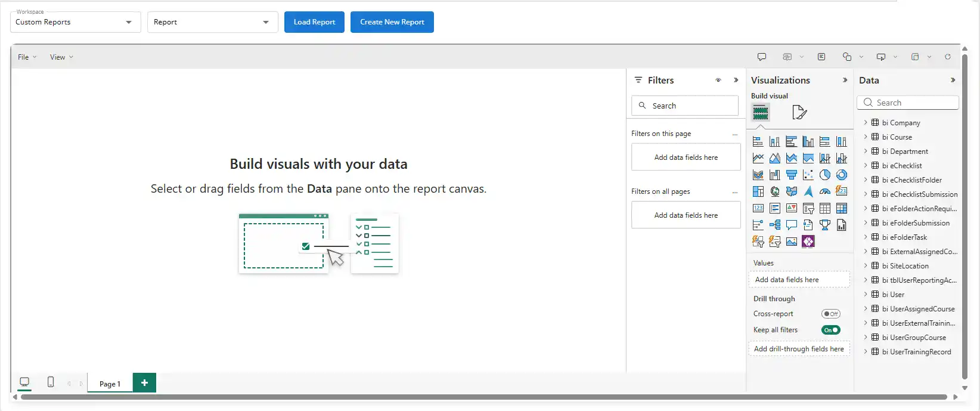Open the Report dropdown

pyautogui.click(x=213, y=22)
